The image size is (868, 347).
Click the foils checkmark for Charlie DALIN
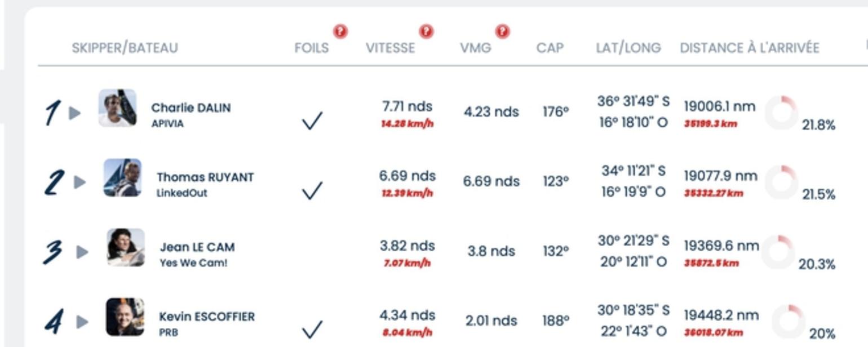312,121
